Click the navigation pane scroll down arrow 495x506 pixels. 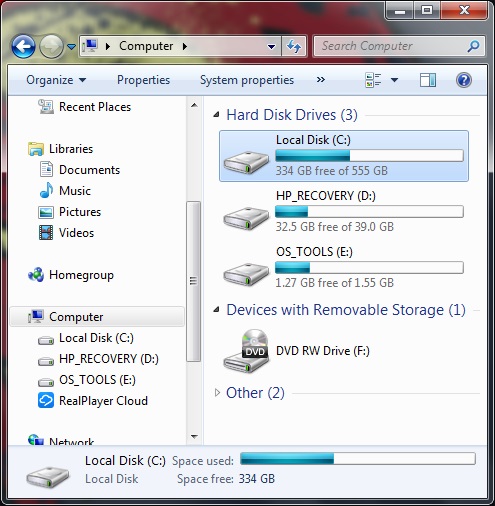tap(194, 436)
